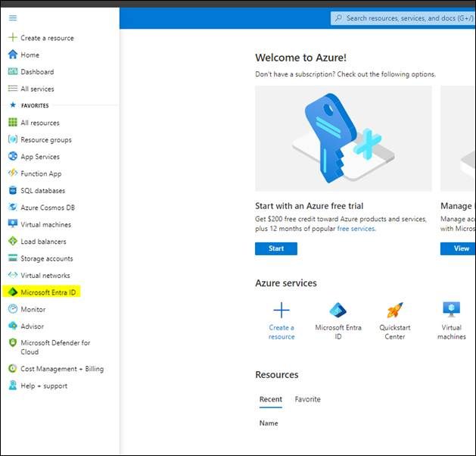Follow the free services link
This screenshot has height=456, width=476.
pos(356,229)
